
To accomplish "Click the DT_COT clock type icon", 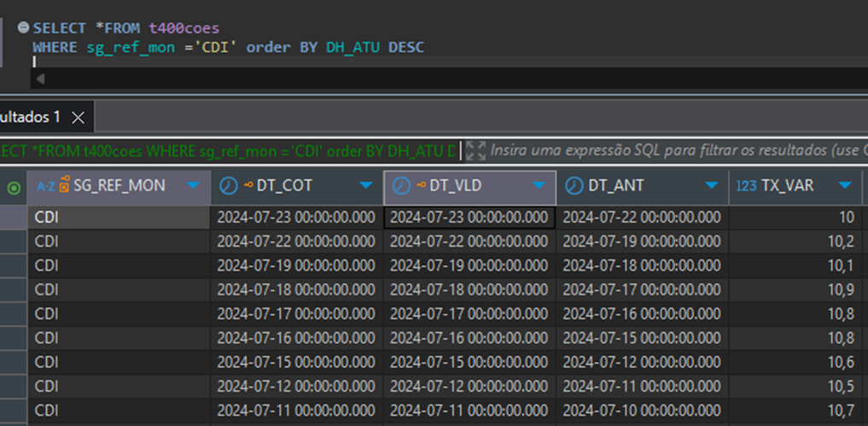I will point(229,186).
